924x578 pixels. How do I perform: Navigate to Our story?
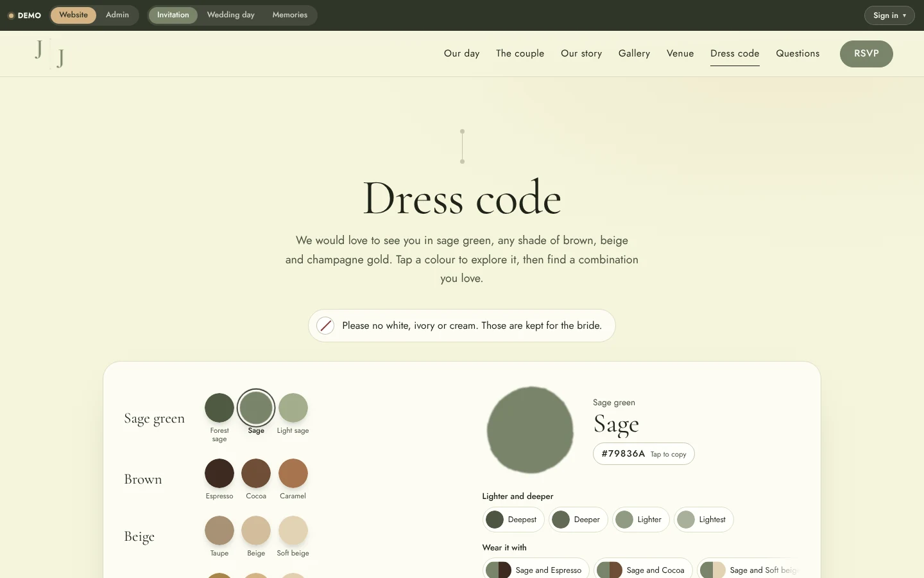(581, 53)
